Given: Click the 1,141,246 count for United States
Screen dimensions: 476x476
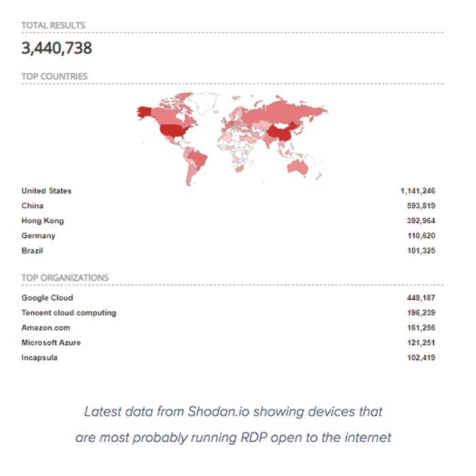Looking at the screenshot, I should coord(418,191).
